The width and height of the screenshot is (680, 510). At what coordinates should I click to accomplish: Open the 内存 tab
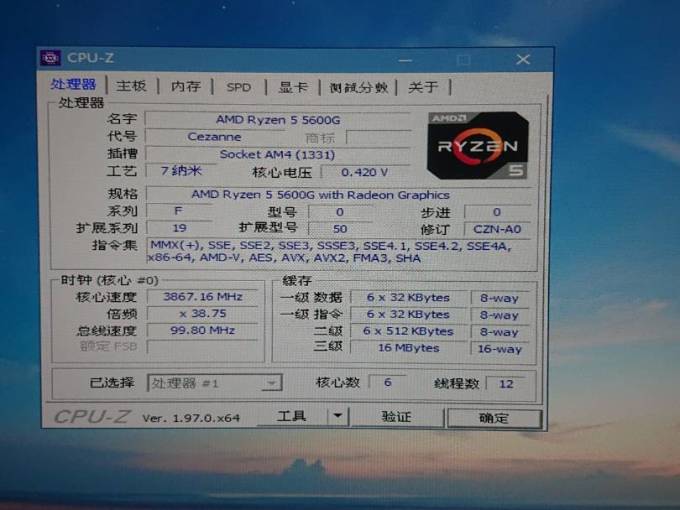click(186, 86)
